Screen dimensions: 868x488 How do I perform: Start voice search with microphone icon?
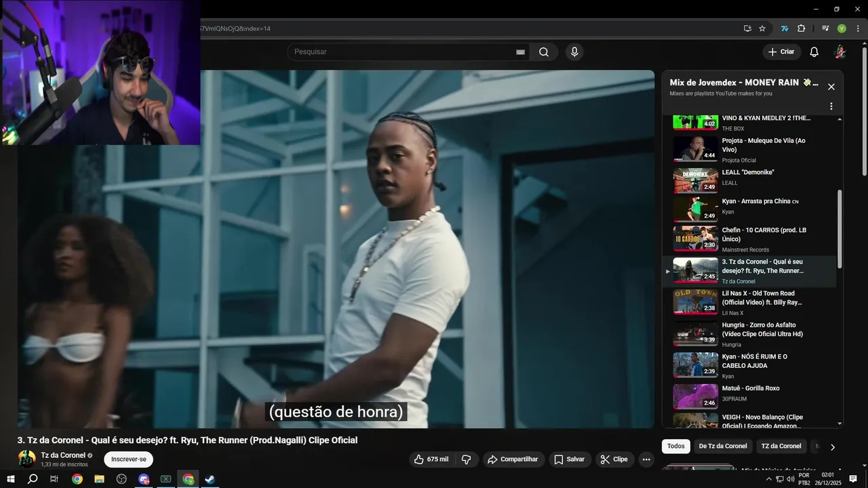pos(574,52)
